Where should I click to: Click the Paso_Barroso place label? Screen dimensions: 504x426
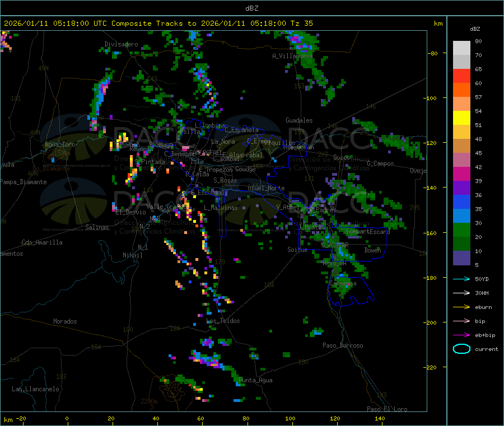343,345
